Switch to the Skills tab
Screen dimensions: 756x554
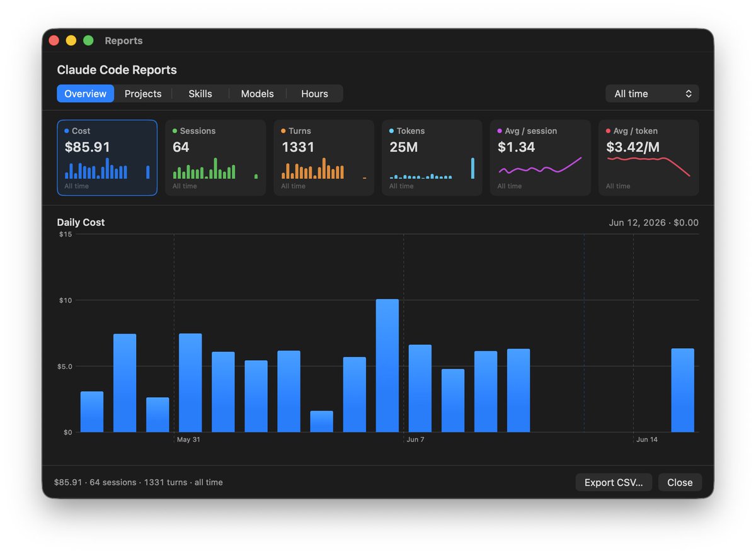[x=200, y=94]
